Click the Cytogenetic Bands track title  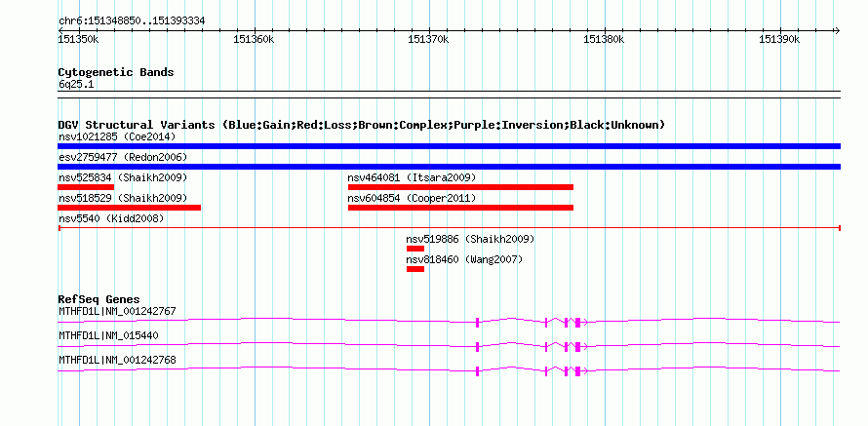116,72
